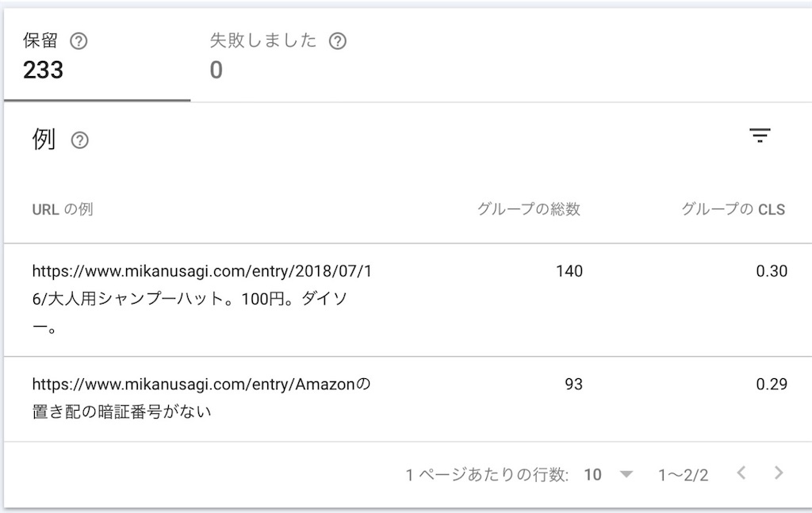The image size is (812, 513).
Task: Click the question mark beside 失敗しました
Action: pos(339,40)
